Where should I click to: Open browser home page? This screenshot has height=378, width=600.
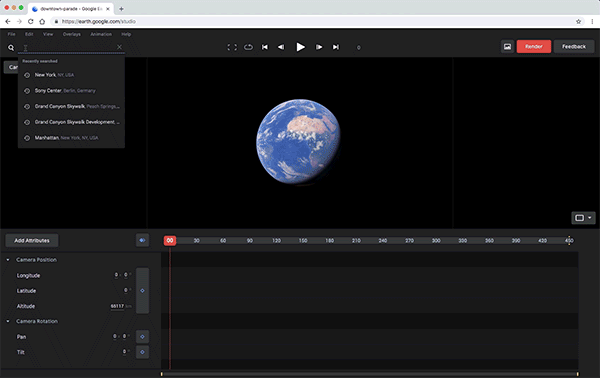[42, 21]
